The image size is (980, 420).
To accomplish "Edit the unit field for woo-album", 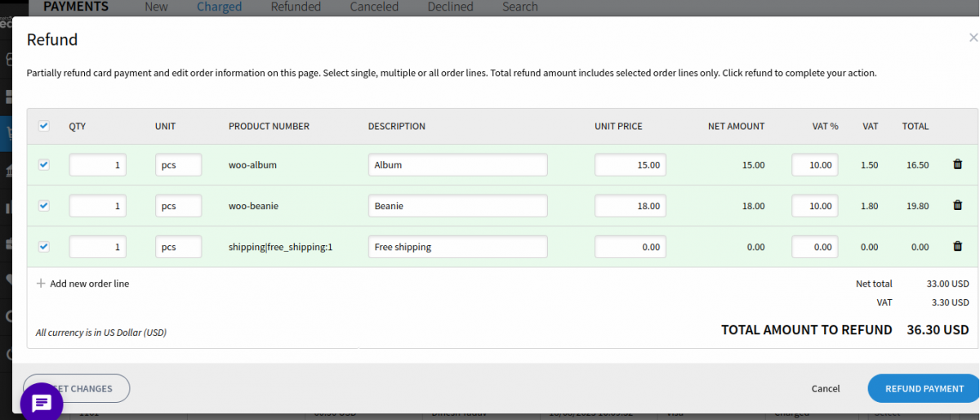I will coord(178,165).
